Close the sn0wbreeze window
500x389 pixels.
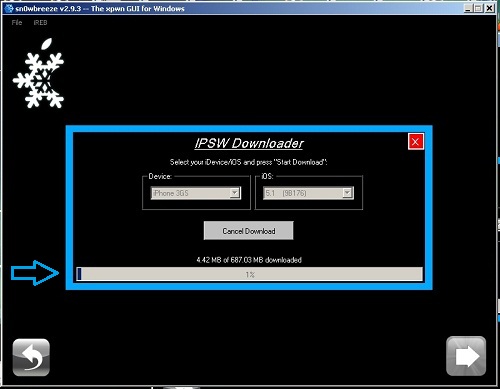point(489,8)
